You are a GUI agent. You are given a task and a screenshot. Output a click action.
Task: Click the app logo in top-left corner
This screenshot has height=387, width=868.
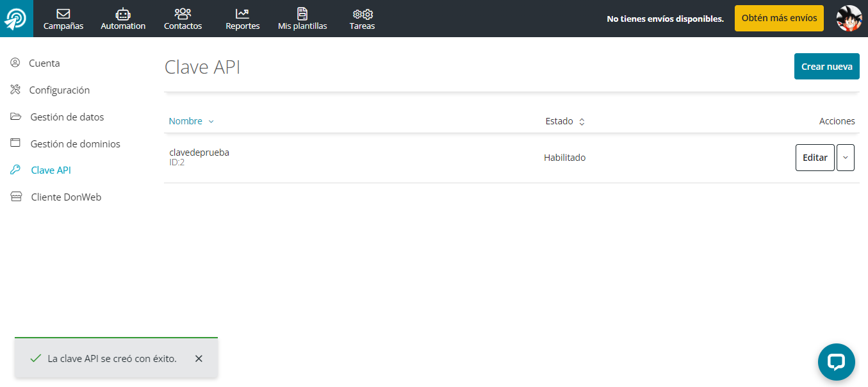click(x=16, y=19)
